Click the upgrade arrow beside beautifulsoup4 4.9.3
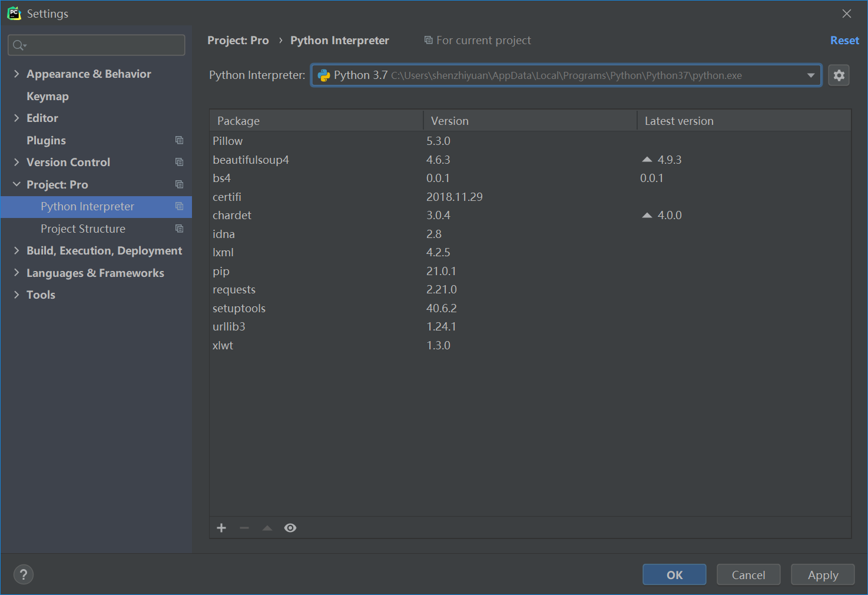 [x=647, y=160]
